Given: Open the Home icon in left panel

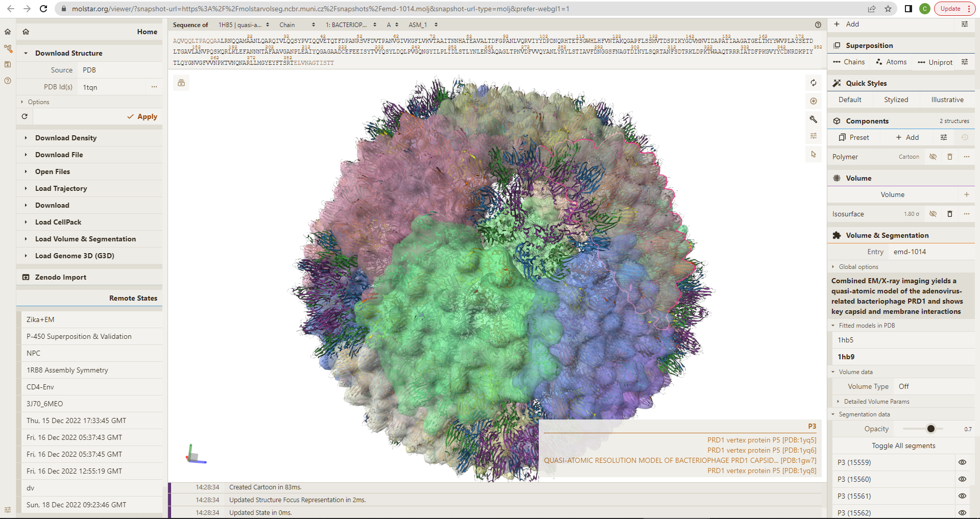Looking at the screenshot, I should [26, 32].
